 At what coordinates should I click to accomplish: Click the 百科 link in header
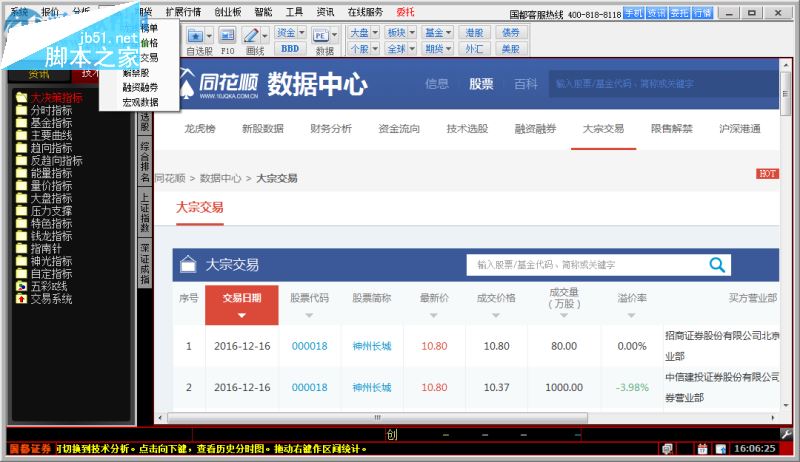click(526, 84)
